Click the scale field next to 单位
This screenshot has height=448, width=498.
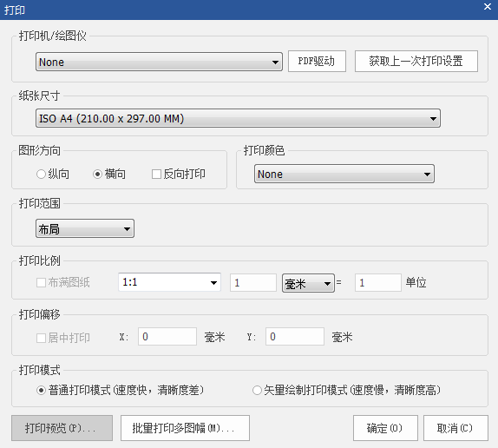coord(378,282)
